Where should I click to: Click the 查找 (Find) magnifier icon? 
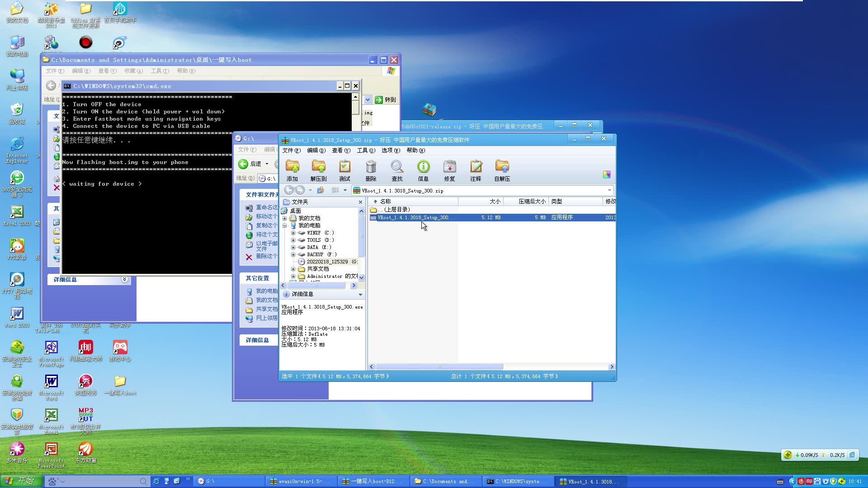tap(397, 170)
